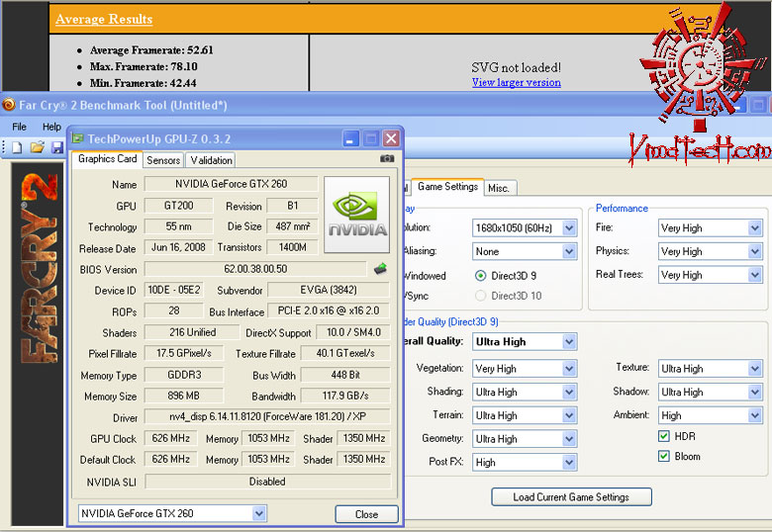Click the Average Framerate: 52.61 text
This screenshot has width=772, height=532.
tap(151, 50)
